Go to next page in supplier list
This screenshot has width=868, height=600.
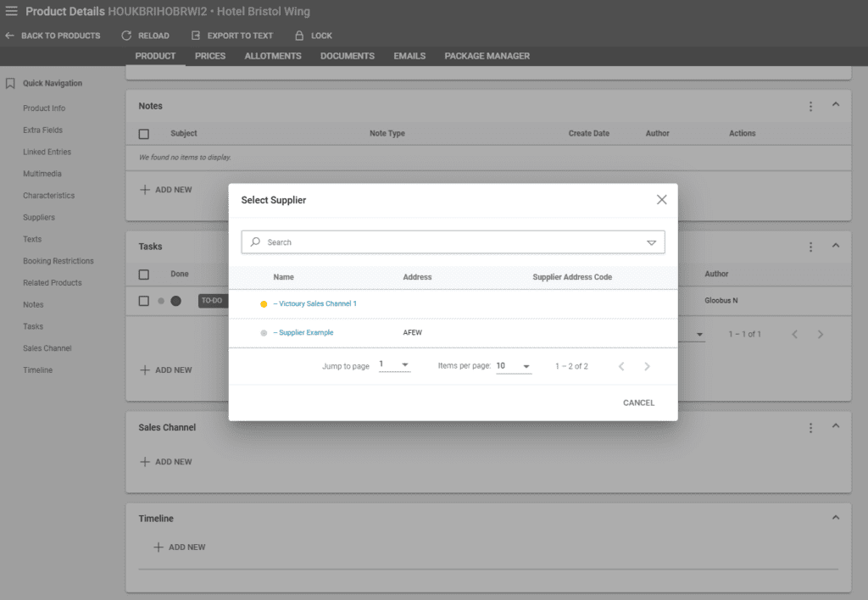tap(647, 366)
